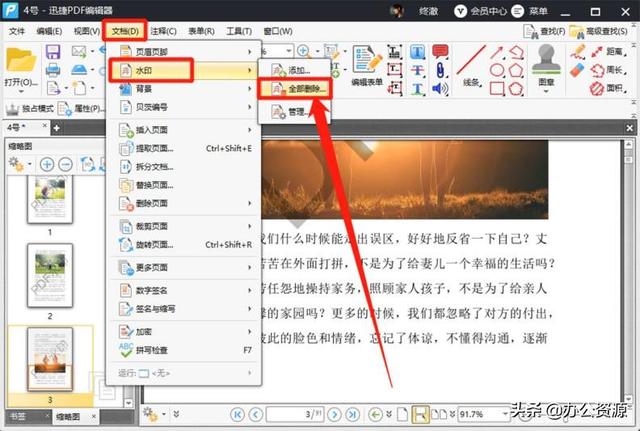Open 表单(R) Forms menu
Image resolution: width=640 pixels, height=431 pixels.
(x=201, y=31)
